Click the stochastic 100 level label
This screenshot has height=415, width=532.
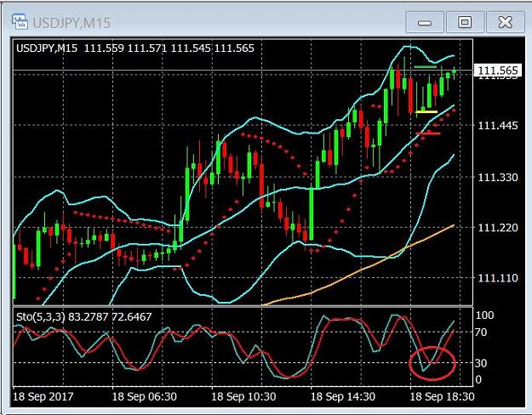point(484,316)
